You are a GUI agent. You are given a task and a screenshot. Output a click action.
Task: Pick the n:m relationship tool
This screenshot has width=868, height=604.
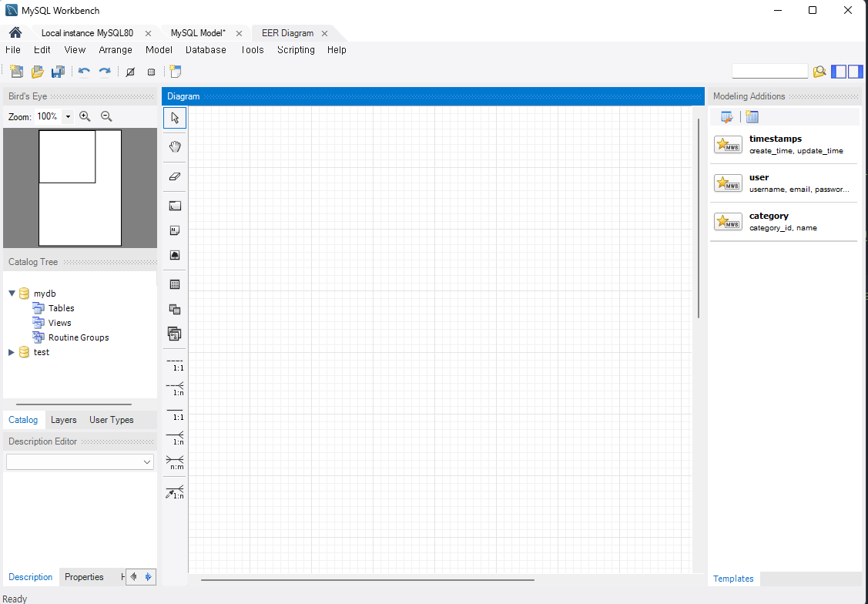click(x=175, y=462)
